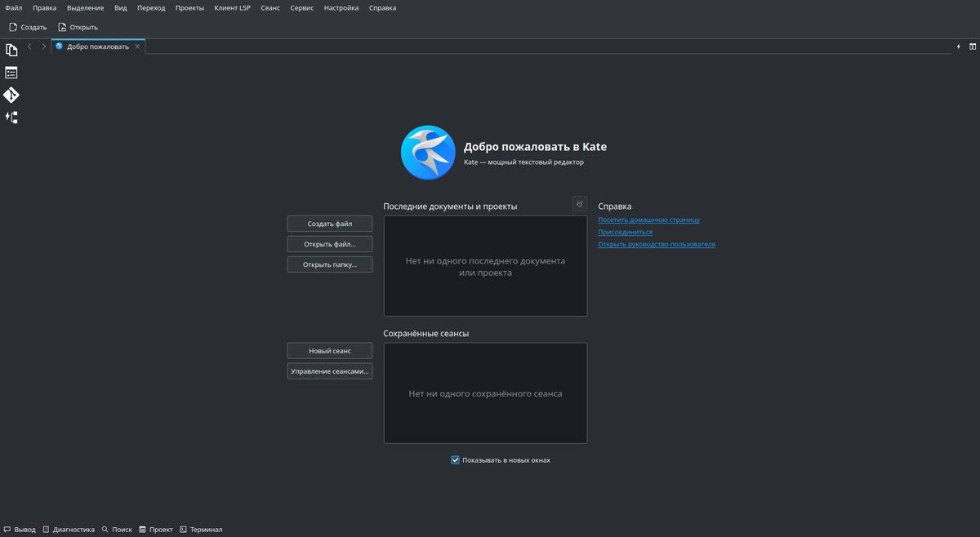Open the Терминал bottom panel
This screenshot has width=980, height=537.
(x=201, y=530)
